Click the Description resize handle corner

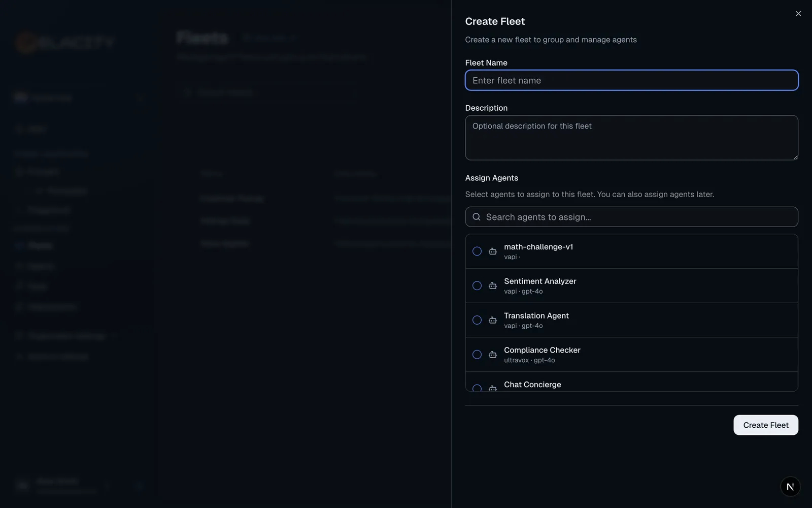click(795, 157)
